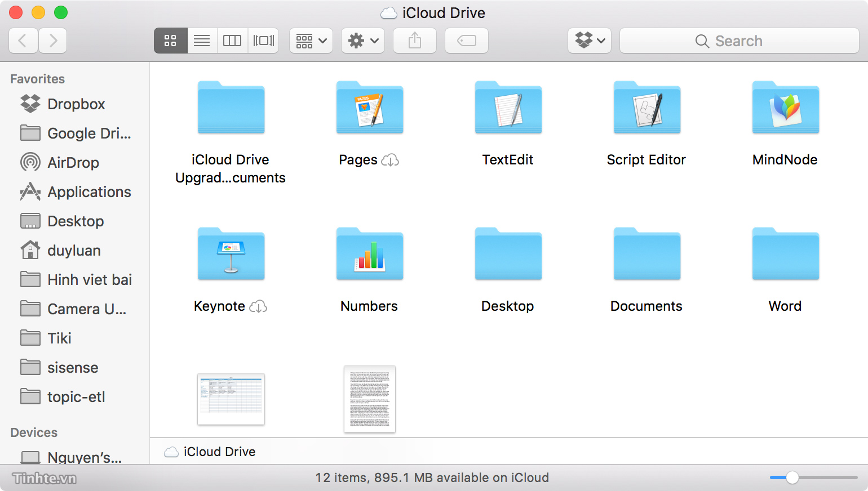This screenshot has width=868, height=491.
Task: Select Dropbox in the sidebar
Action: (x=74, y=104)
